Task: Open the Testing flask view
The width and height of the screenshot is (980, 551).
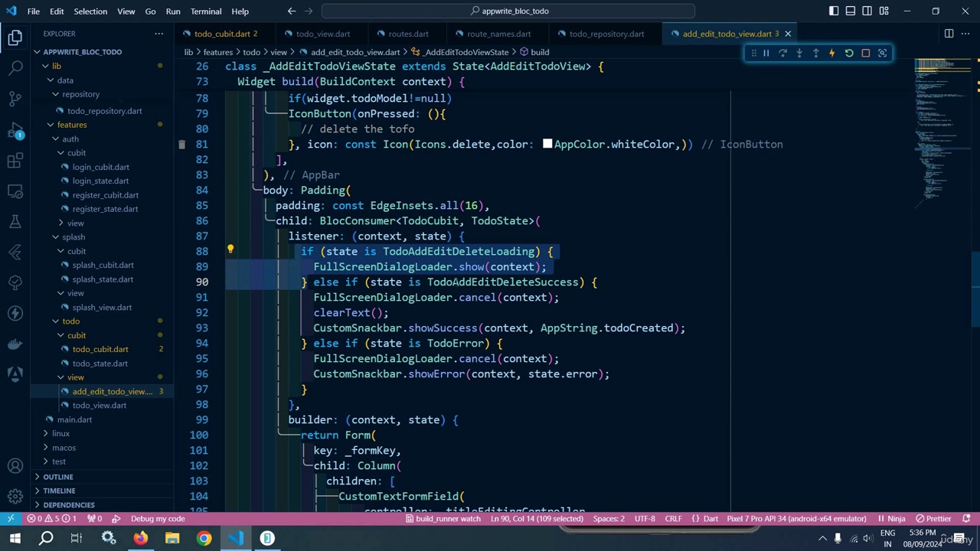Action: point(15,222)
